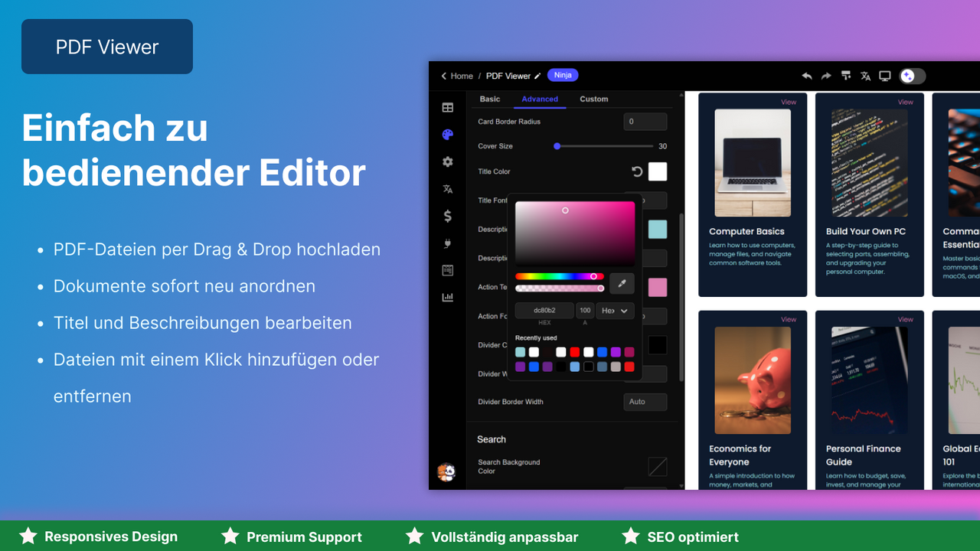Activate the eyedropper color picker tool
This screenshot has width=980, height=551.
point(622,283)
